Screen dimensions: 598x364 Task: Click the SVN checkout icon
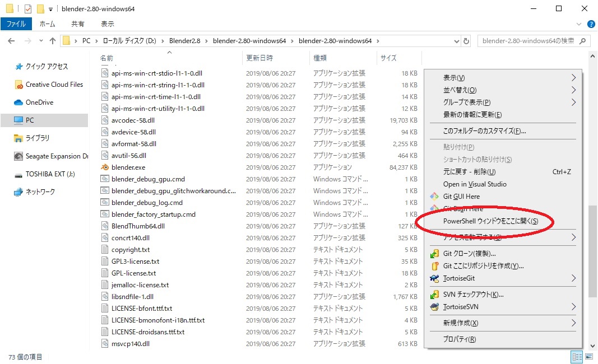point(434,294)
